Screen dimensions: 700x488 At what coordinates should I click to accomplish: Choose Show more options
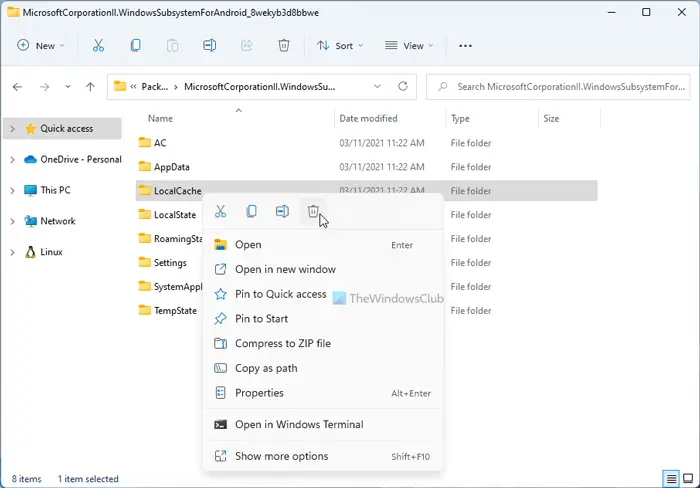[322, 456]
